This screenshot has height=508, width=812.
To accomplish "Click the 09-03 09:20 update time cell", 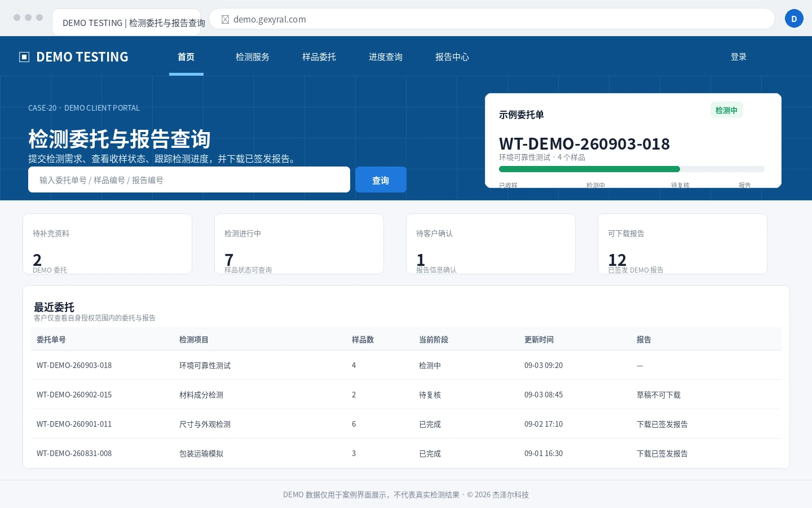I will [544, 365].
